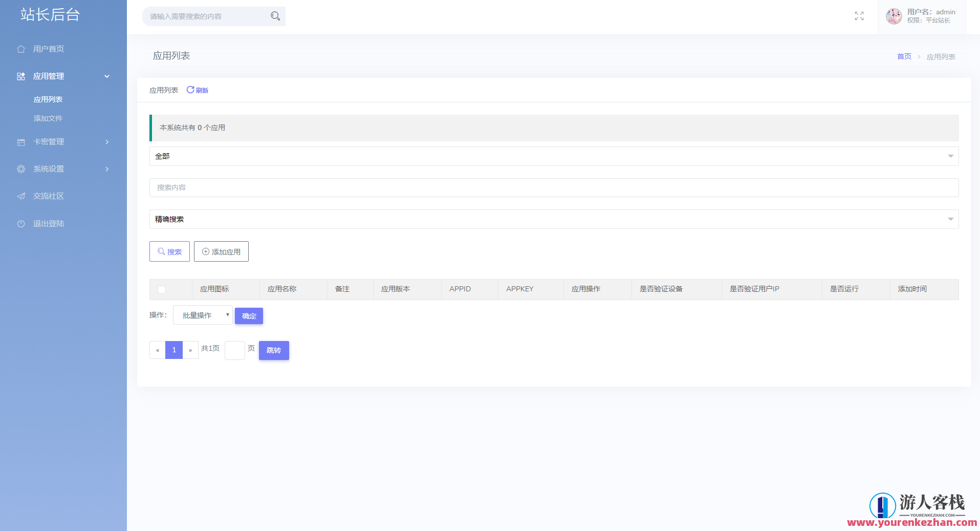
Task: Open the 精确搜索 search mode dropdown
Action: (x=554, y=219)
